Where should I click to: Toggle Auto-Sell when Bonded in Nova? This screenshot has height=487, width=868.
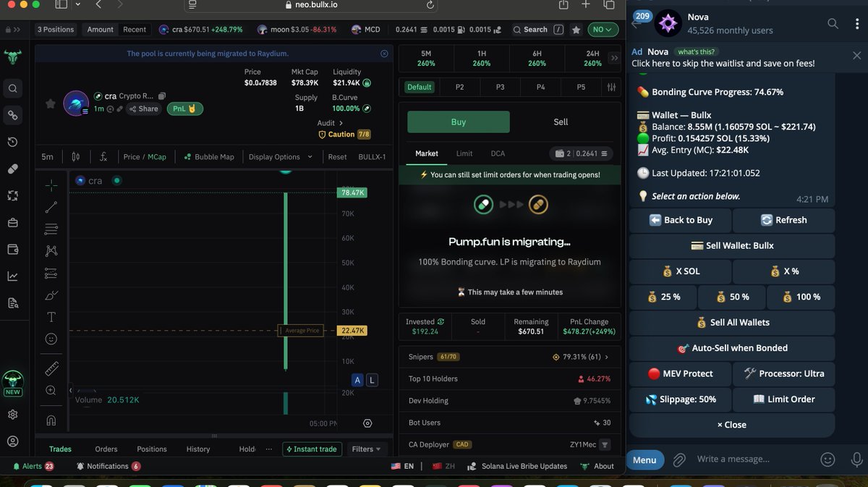coord(732,348)
